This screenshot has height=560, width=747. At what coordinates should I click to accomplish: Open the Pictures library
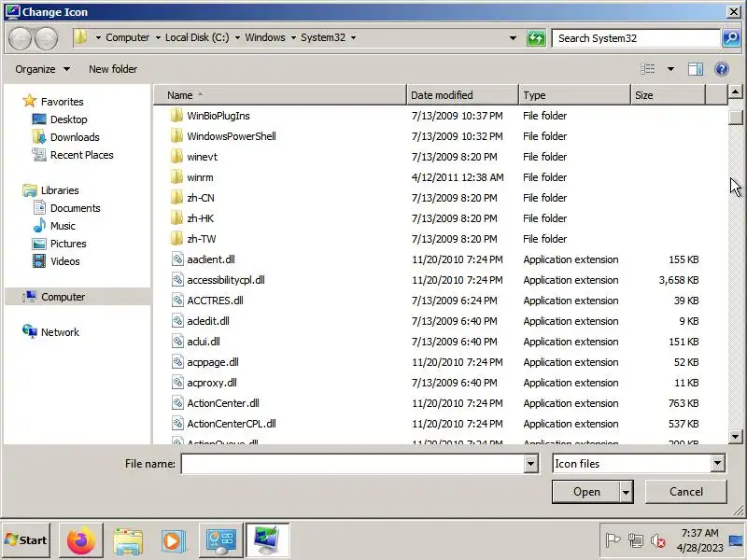68,244
